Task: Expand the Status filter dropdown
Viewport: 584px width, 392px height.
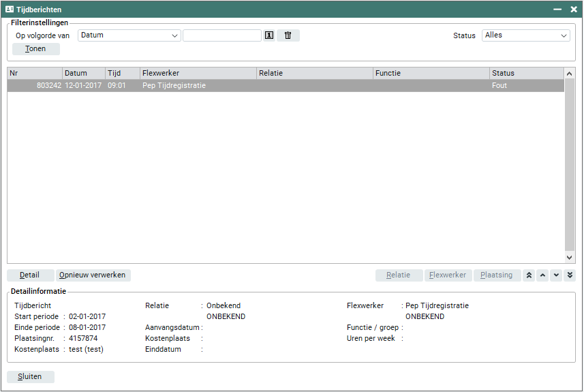Action: (525, 35)
